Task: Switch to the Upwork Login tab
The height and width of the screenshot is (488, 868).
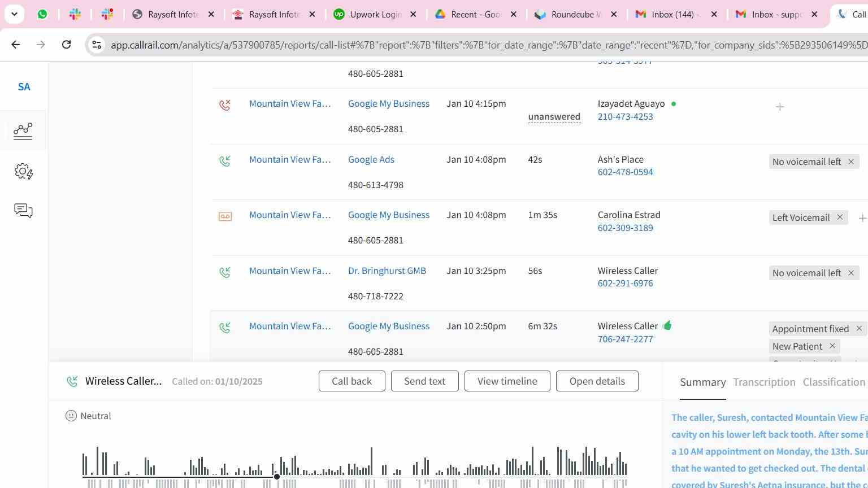Action: tap(375, 14)
